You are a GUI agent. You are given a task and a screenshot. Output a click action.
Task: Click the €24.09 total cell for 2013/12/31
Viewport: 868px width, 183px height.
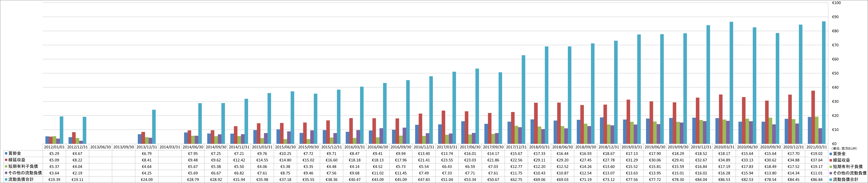147,180
